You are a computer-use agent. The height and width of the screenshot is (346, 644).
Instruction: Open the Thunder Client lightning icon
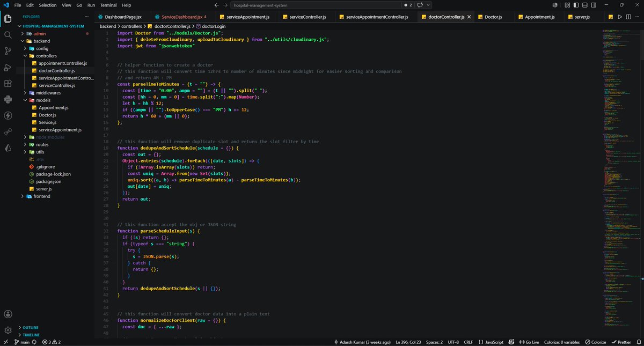coord(8,115)
